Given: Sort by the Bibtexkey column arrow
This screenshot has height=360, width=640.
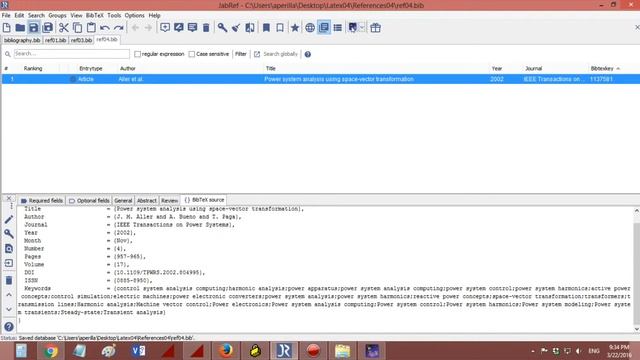Looking at the screenshot, I should [x=618, y=69].
